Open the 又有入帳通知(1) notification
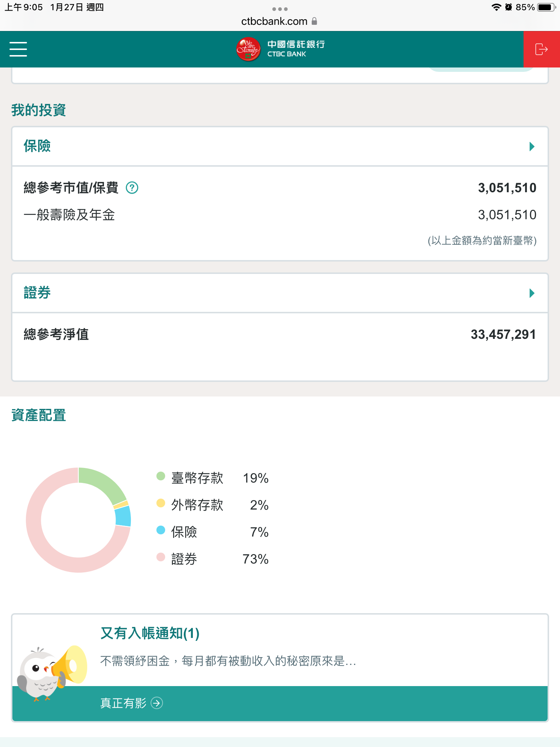560x747 pixels. 150,634
